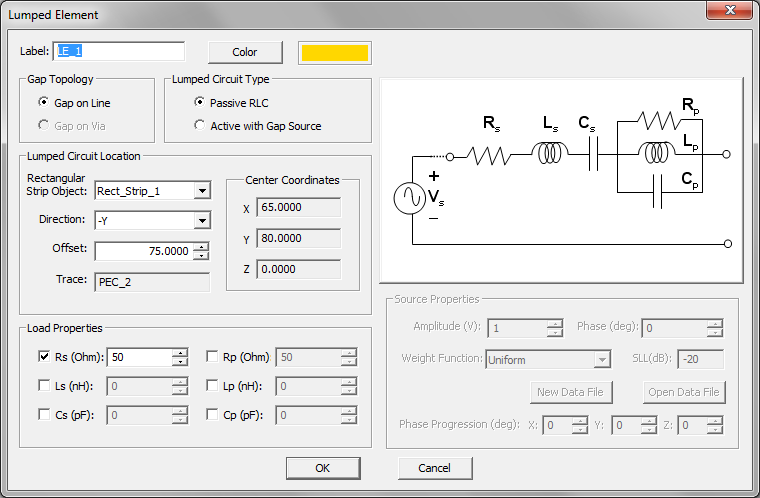Click the Cs capacitor symbol in diagram

(x=594, y=154)
